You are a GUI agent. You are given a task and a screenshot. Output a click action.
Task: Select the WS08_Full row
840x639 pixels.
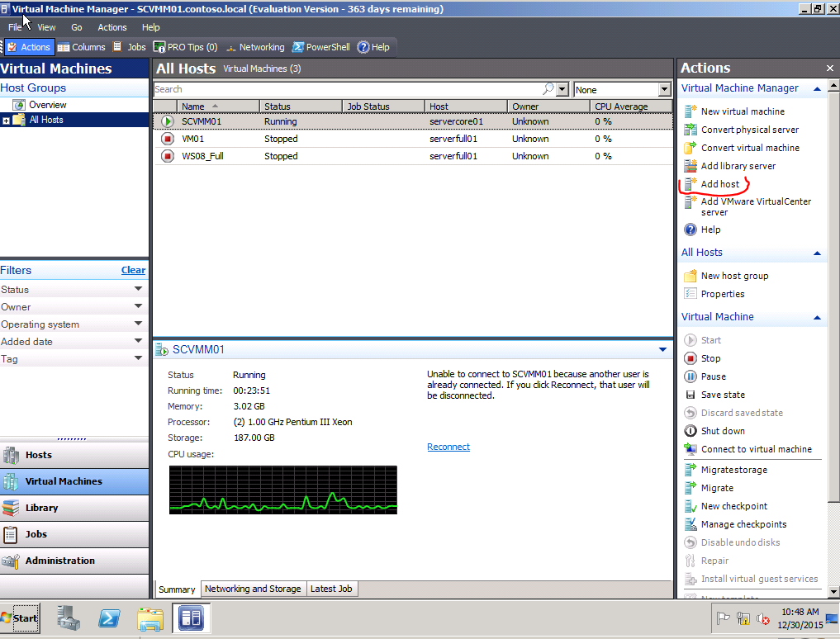pos(412,156)
